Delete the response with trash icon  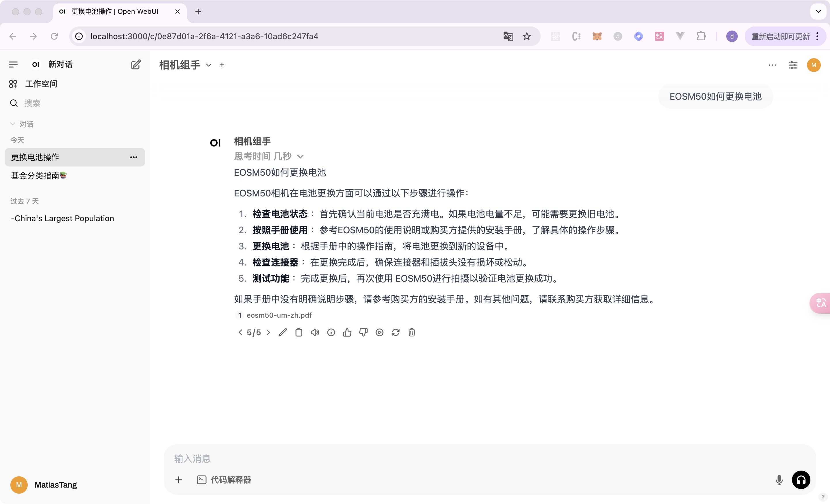pos(412,332)
